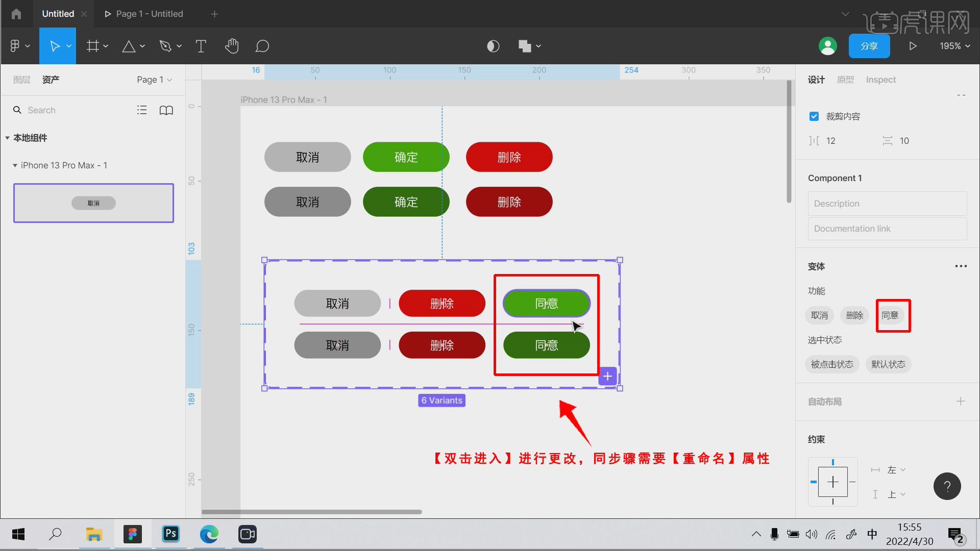The height and width of the screenshot is (551, 980).
Task: Switch assets to list view icon
Action: [x=142, y=110]
